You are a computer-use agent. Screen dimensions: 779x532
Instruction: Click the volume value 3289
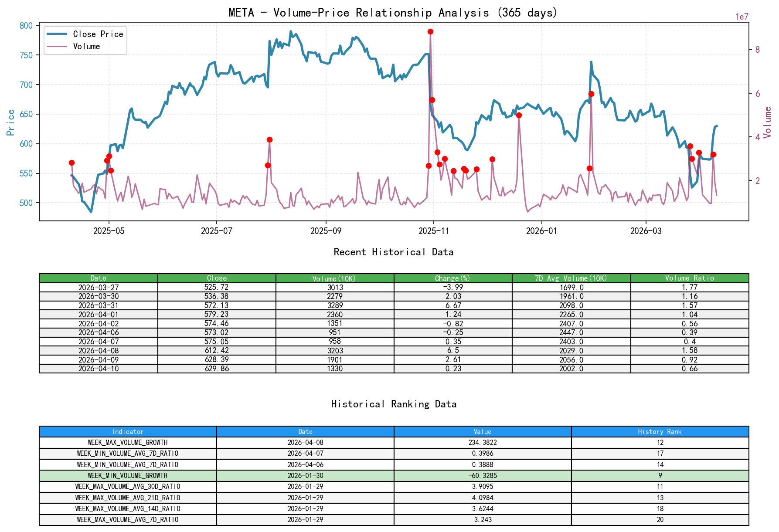pos(335,305)
